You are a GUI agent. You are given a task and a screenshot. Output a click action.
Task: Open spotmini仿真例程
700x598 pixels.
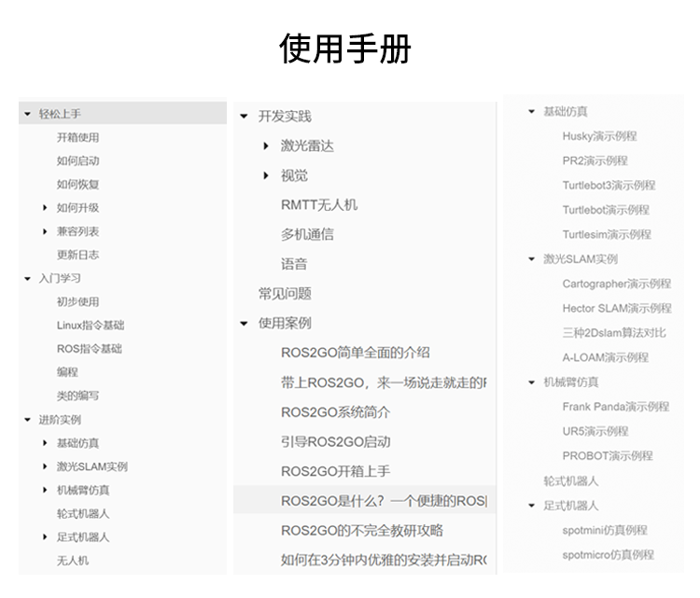[605, 530]
